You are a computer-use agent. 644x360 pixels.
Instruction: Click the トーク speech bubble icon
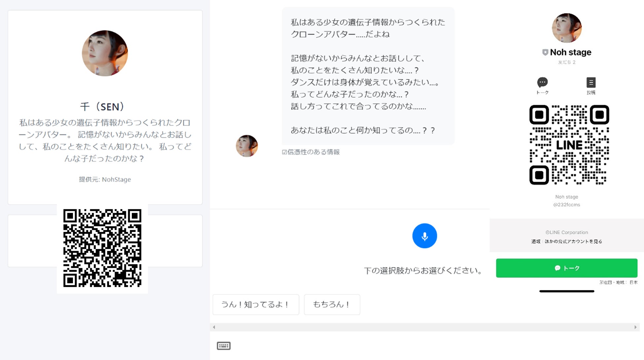tap(542, 83)
